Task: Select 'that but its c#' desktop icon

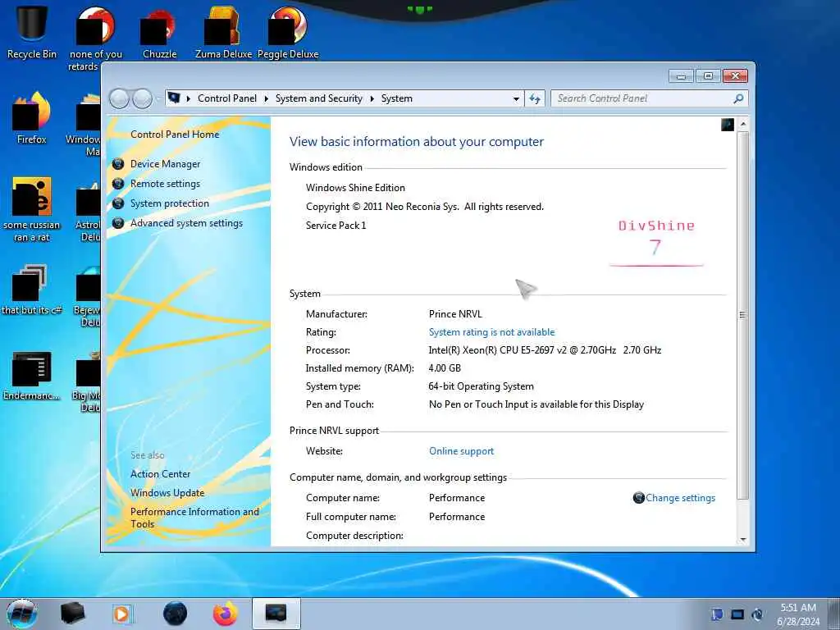Action: click(x=31, y=290)
